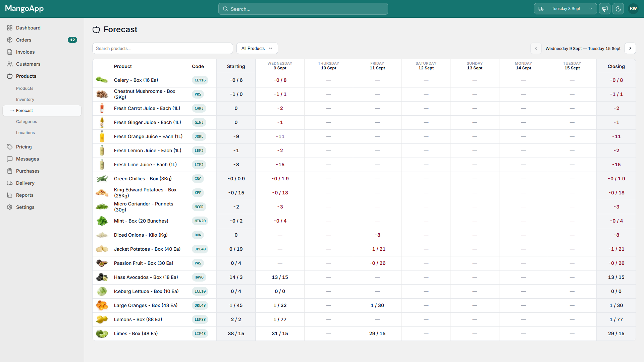Click Limes closing value 29 / 15
644x362 pixels.
click(x=616, y=334)
